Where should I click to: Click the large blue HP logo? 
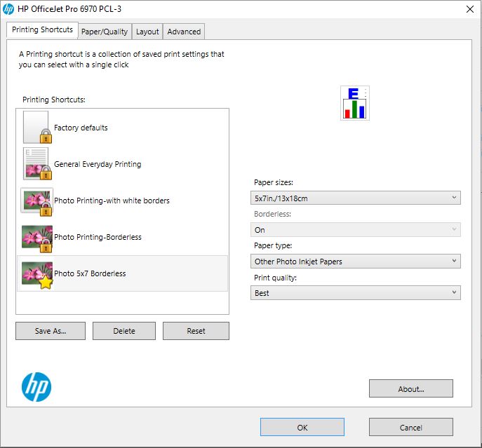(36, 387)
